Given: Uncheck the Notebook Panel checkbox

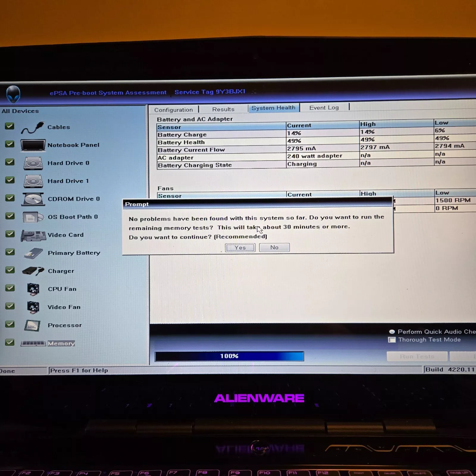Looking at the screenshot, I should 10,144.
